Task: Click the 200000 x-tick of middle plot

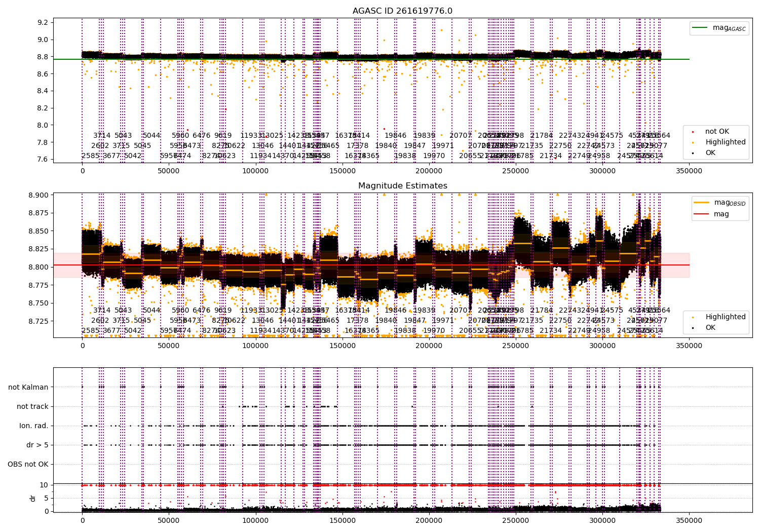Action: point(429,346)
